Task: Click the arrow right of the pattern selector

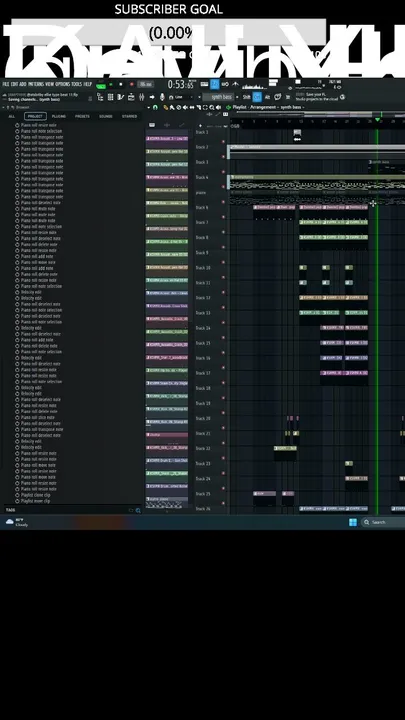Action: [237, 97]
